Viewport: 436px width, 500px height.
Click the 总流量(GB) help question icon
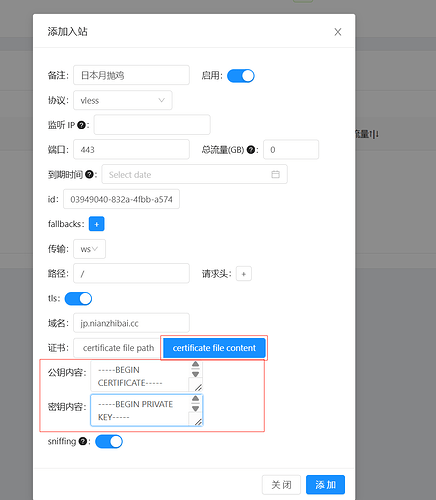coord(251,150)
